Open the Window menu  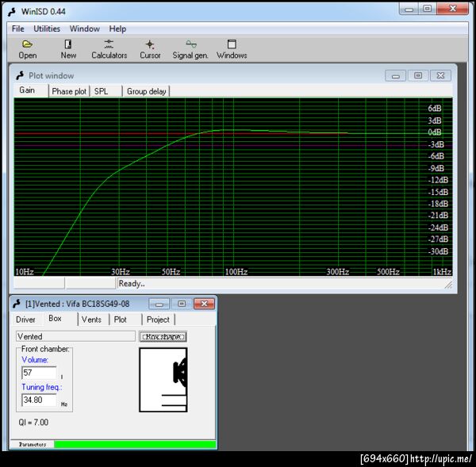click(x=85, y=29)
